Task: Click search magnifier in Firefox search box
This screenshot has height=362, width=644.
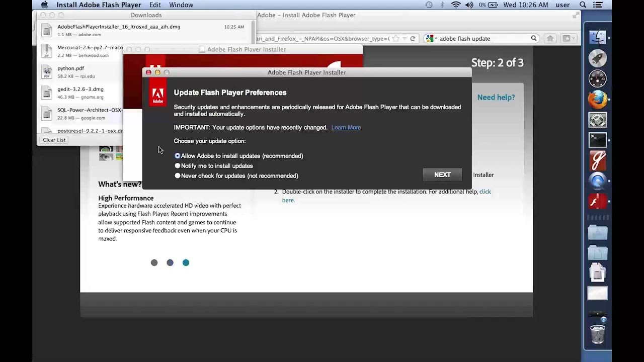Action: [x=534, y=38]
